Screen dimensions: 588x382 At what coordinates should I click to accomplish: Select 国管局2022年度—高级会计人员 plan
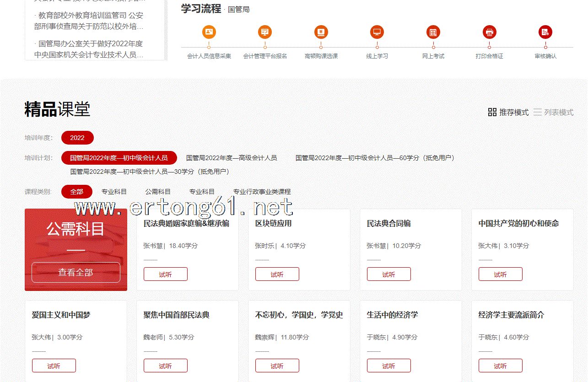pyautogui.click(x=231, y=158)
